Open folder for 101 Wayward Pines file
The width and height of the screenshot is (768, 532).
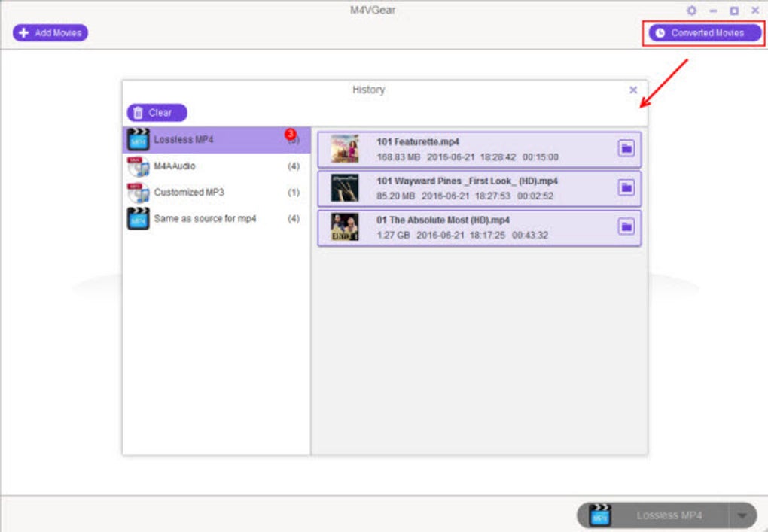pyautogui.click(x=626, y=187)
